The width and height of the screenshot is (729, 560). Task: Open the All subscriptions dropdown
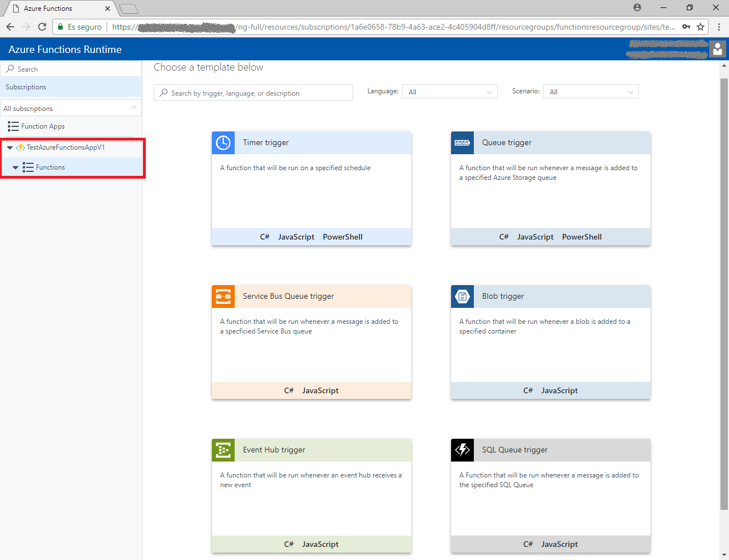pos(71,108)
